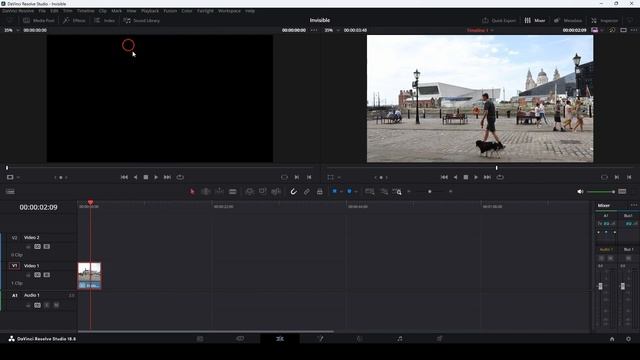
Task: Select the clip thumbnail on Video 1
Action: click(x=89, y=276)
